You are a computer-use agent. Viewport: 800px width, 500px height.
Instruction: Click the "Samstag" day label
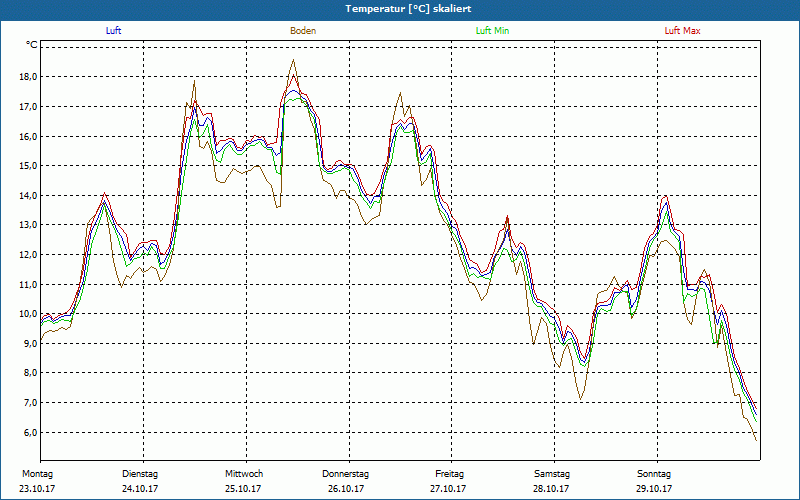click(552, 474)
